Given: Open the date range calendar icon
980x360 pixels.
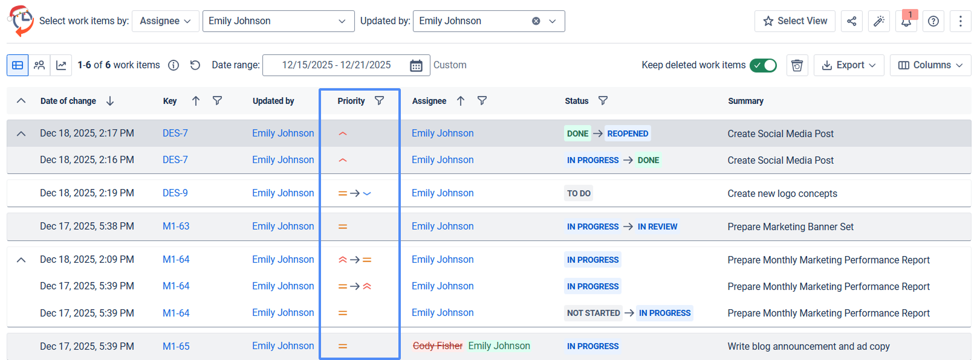Looking at the screenshot, I should coord(416,65).
